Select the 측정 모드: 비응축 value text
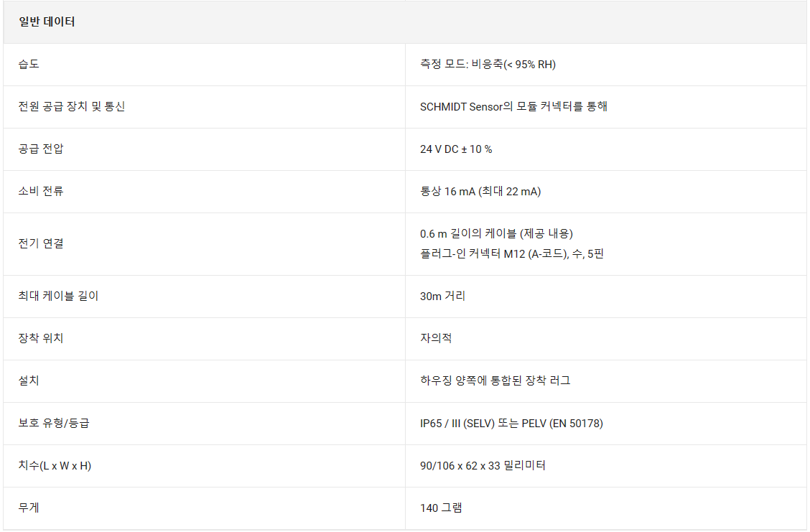810x532 pixels. coord(488,65)
